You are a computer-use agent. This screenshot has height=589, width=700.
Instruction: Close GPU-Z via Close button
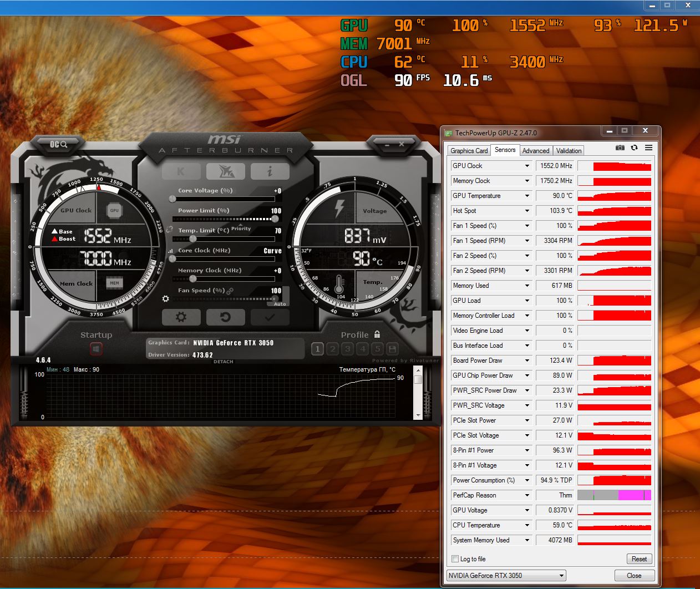click(634, 576)
